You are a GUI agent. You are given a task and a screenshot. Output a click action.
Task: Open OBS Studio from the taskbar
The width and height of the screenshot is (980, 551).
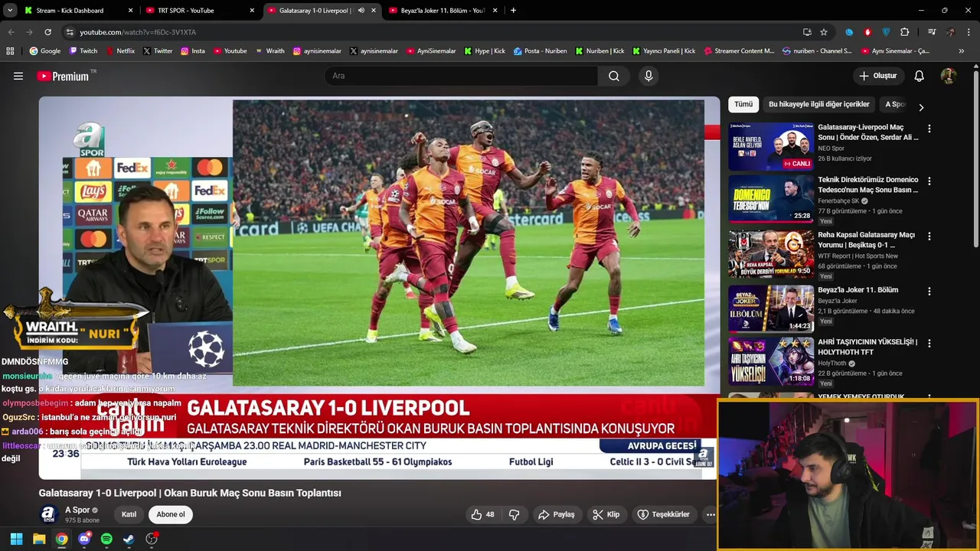tap(152, 539)
